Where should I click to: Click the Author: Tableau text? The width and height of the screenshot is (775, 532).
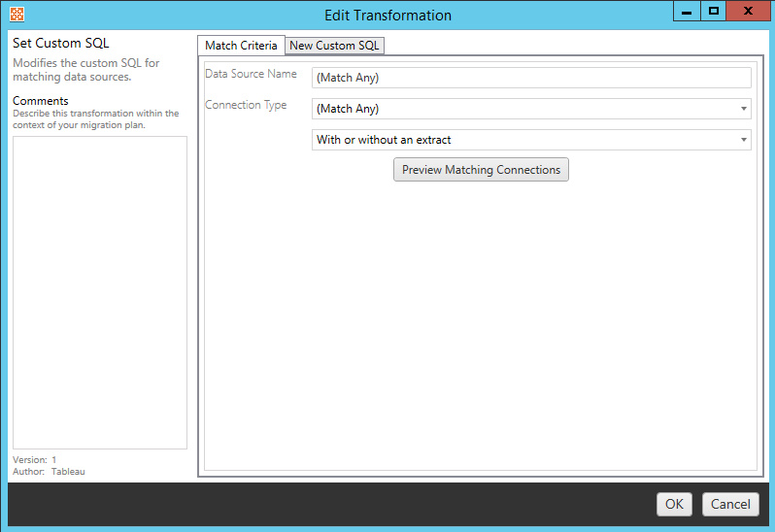point(49,472)
